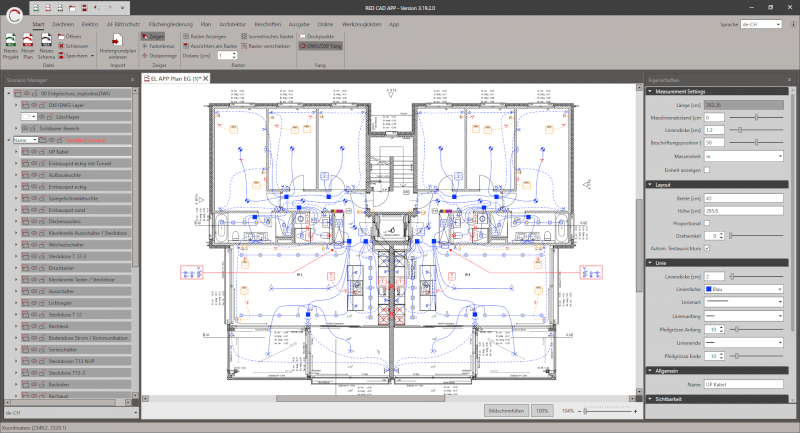The height and width of the screenshot is (433, 800).
Task: Check the Einheit anzeigen checkbox
Action: (x=707, y=169)
